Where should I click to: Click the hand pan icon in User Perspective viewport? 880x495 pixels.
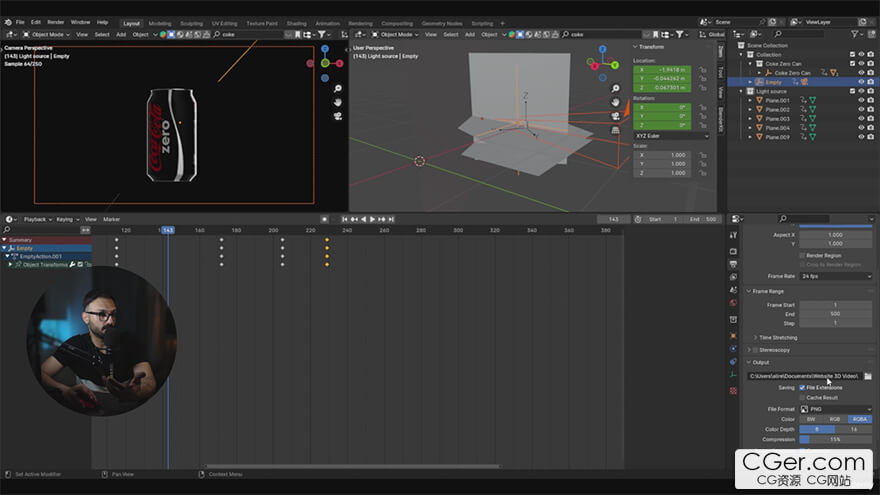[616, 102]
